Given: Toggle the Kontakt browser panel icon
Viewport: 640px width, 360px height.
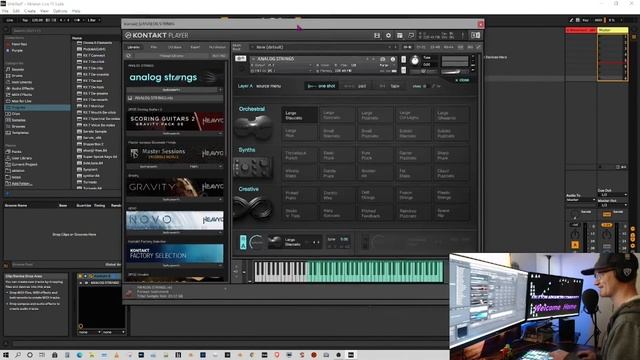Looking at the screenshot, I should pyautogui.click(x=400, y=36).
